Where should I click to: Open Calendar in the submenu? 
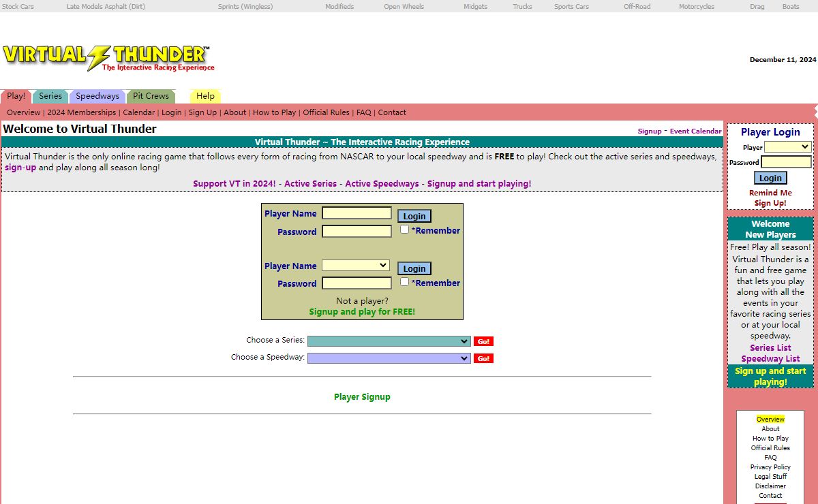pyautogui.click(x=138, y=112)
